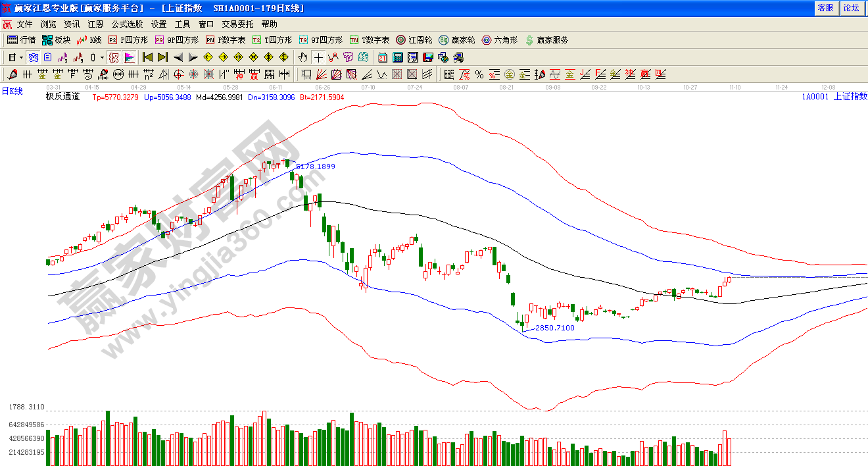Toggle the colored flag indicator button
Screen dimensions: 868x466
[129, 57]
